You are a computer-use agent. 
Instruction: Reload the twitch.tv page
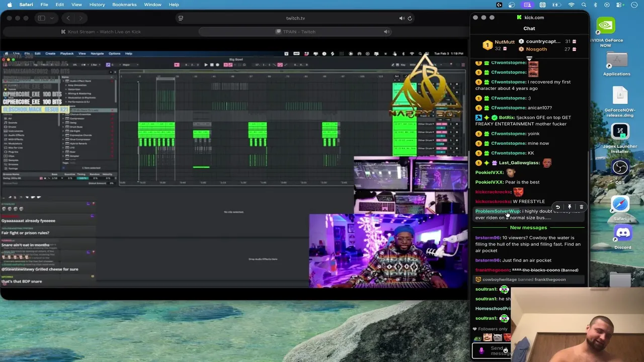pyautogui.click(x=410, y=18)
